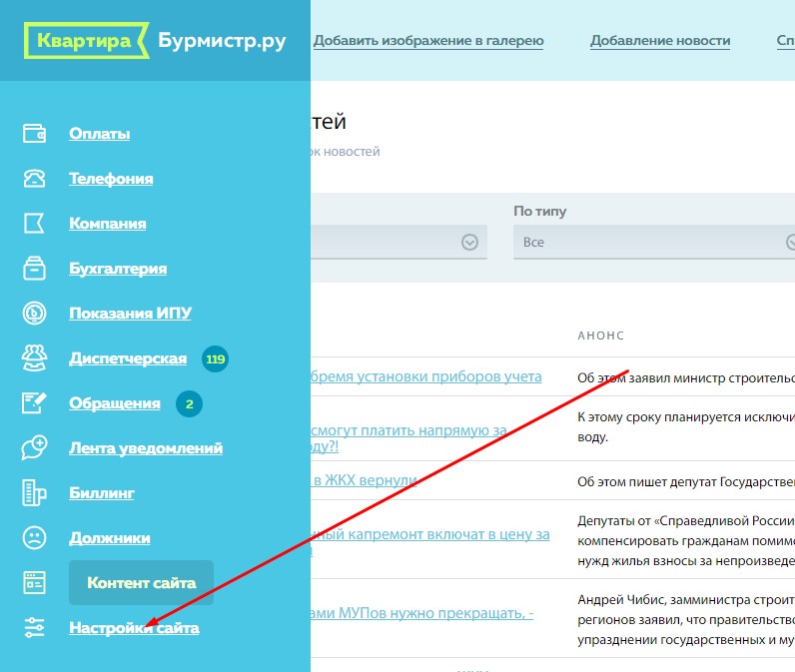Open the Оплаты menu section
Image resolution: width=795 pixels, height=672 pixels.
tap(100, 134)
